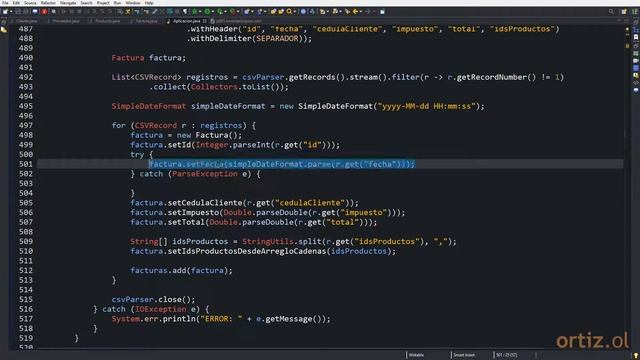Click the Show Whitespace Characters icon
The height and width of the screenshot is (360, 640).
pos(185,11)
